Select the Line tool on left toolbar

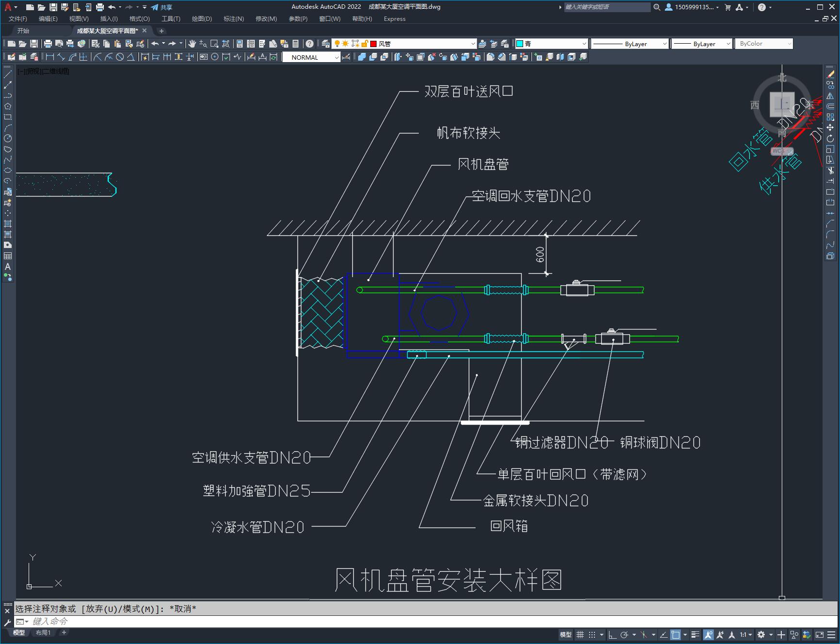[x=7, y=75]
